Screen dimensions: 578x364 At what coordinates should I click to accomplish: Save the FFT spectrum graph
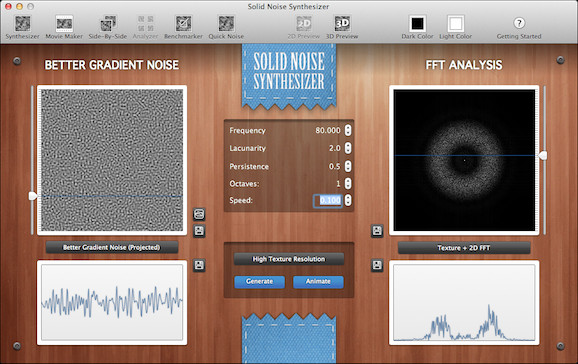(377, 265)
